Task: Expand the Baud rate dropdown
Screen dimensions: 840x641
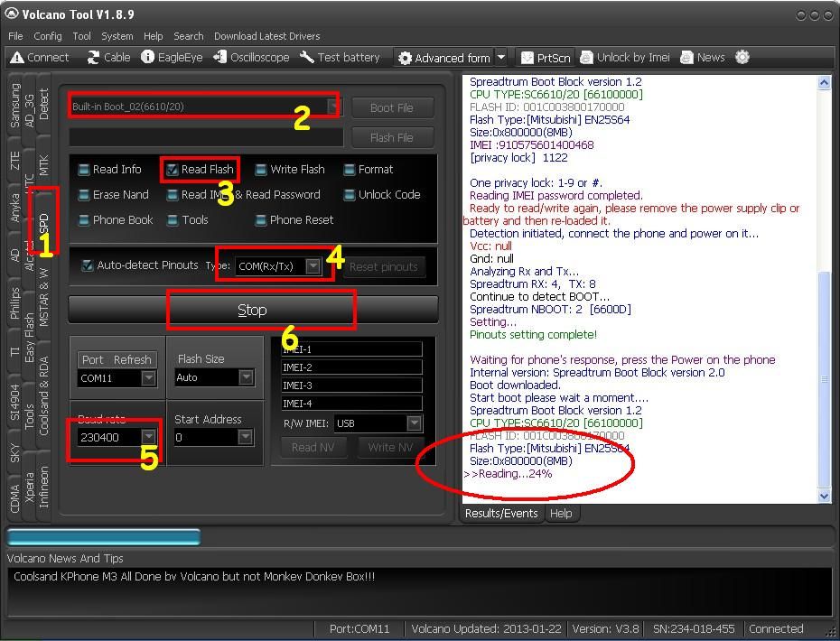Action: pos(149,437)
